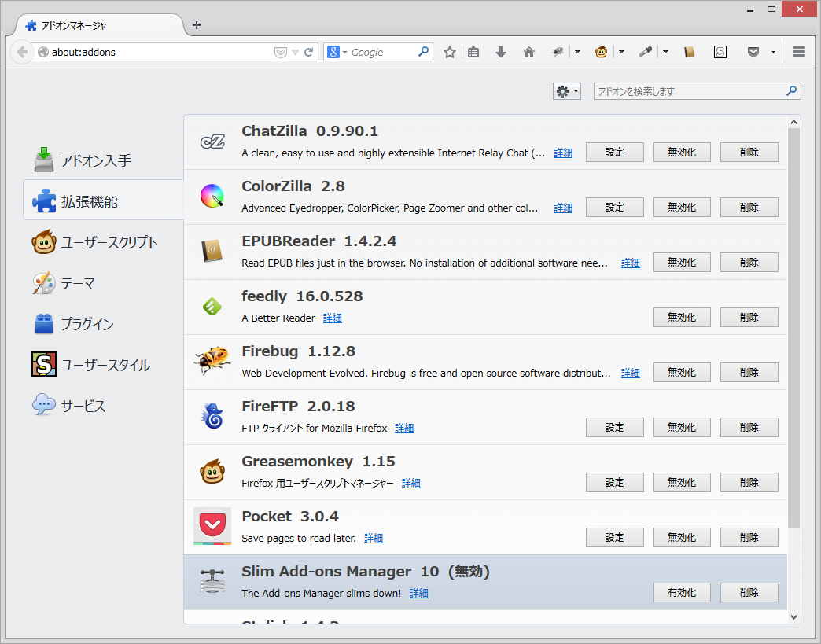Open Greasemonkey toolbar dropdown arrow
This screenshot has width=821, height=644.
[x=621, y=52]
